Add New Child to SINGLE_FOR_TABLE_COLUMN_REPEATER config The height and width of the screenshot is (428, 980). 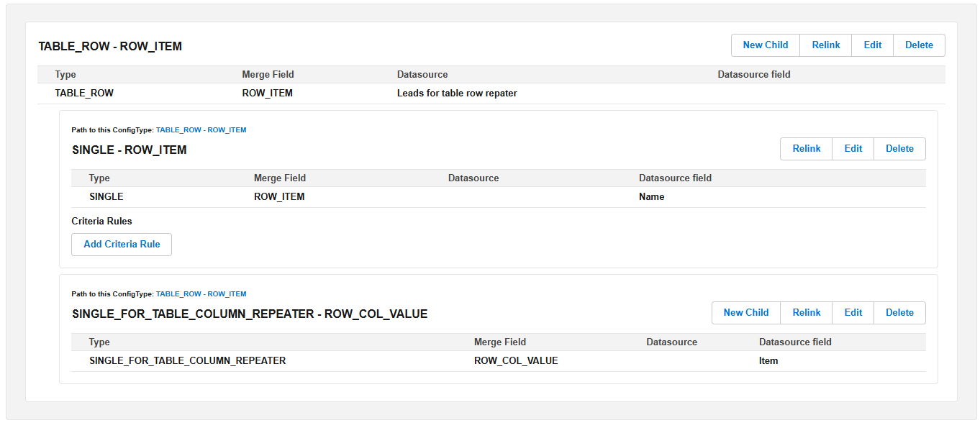pyautogui.click(x=745, y=313)
